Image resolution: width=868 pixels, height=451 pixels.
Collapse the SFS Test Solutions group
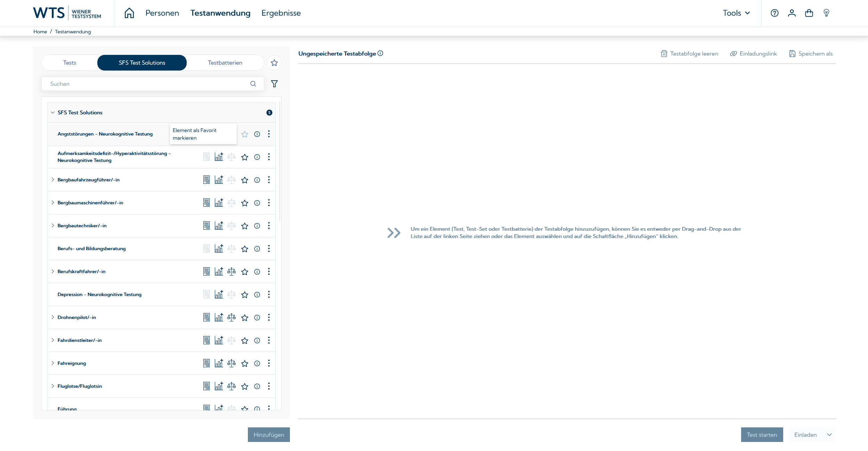point(53,113)
